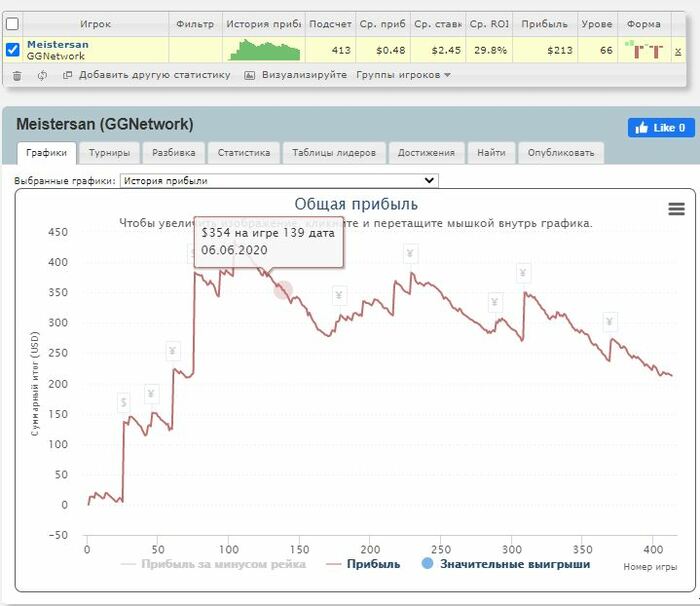Sort by the Ср. ROI column header

point(489,24)
